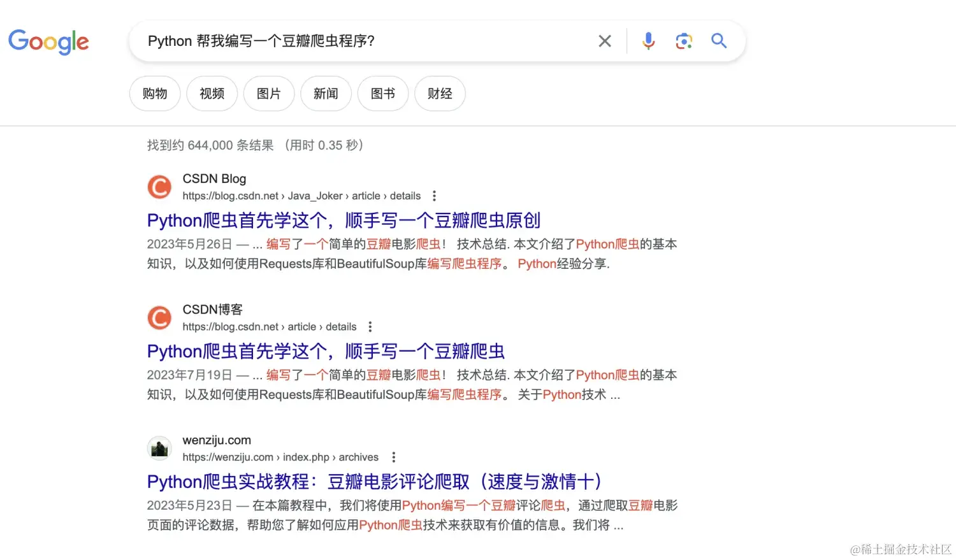The image size is (956, 560).
Task: Select the 新闻 filter tab
Action: point(326,94)
